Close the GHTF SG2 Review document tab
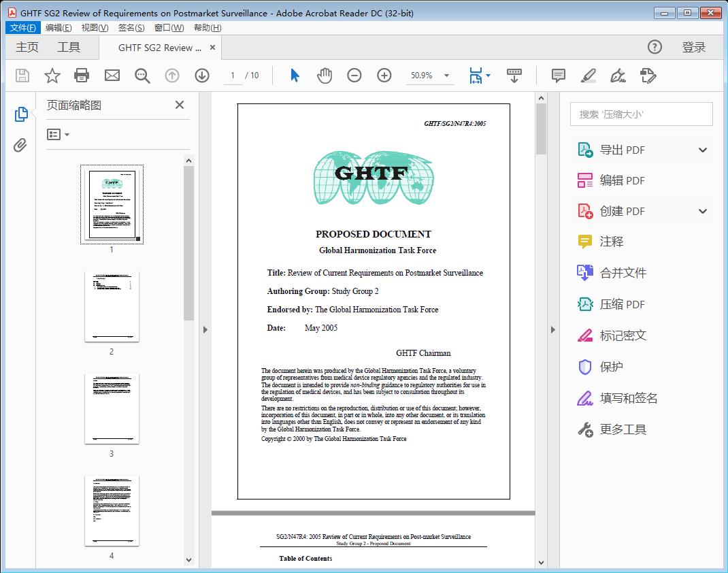 click(x=213, y=48)
